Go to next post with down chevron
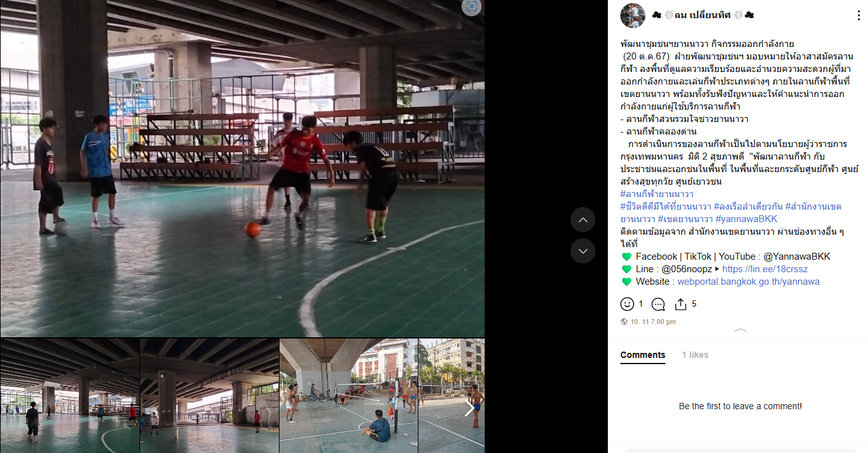This screenshot has height=453, width=868. coord(583,251)
